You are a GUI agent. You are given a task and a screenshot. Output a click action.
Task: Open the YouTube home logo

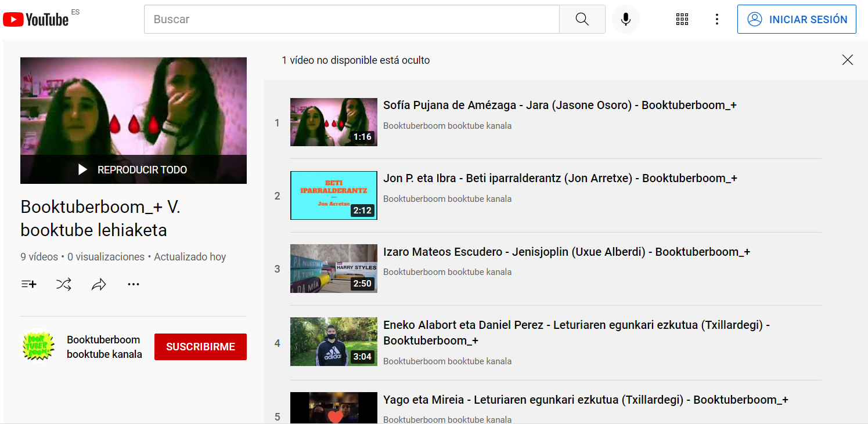coord(36,19)
